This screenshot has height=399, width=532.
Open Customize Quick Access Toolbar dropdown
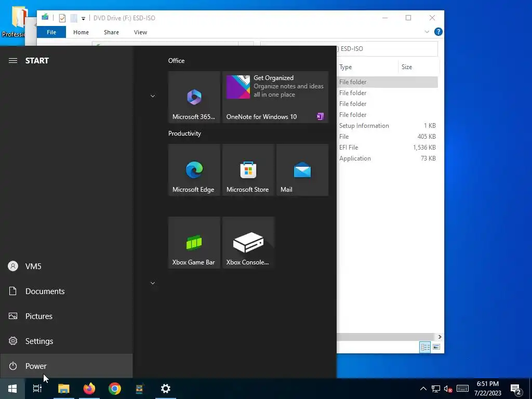(x=83, y=18)
